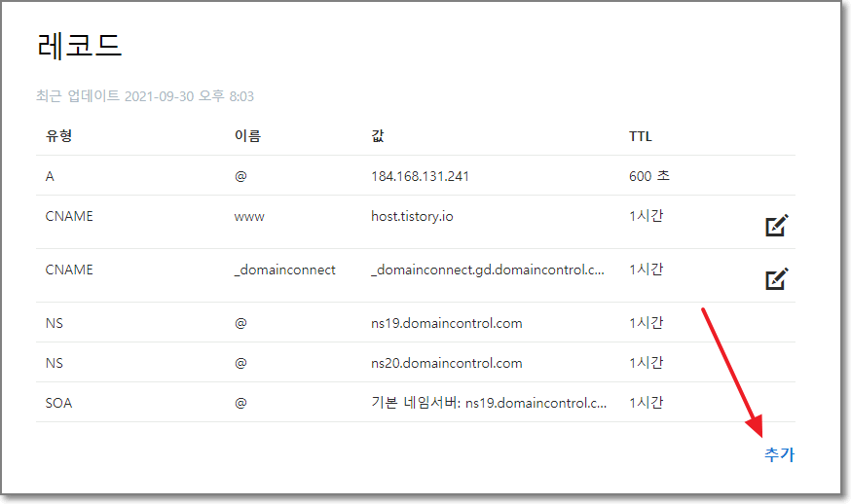Click the 1시간 TTL in SOA row
851x504 pixels.
pyautogui.click(x=646, y=403)
